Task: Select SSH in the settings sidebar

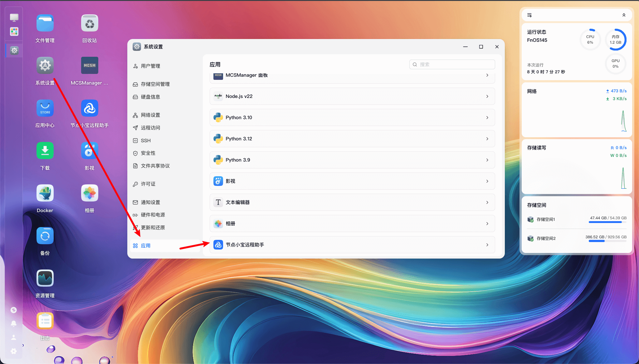Action: tap(146, 141)
